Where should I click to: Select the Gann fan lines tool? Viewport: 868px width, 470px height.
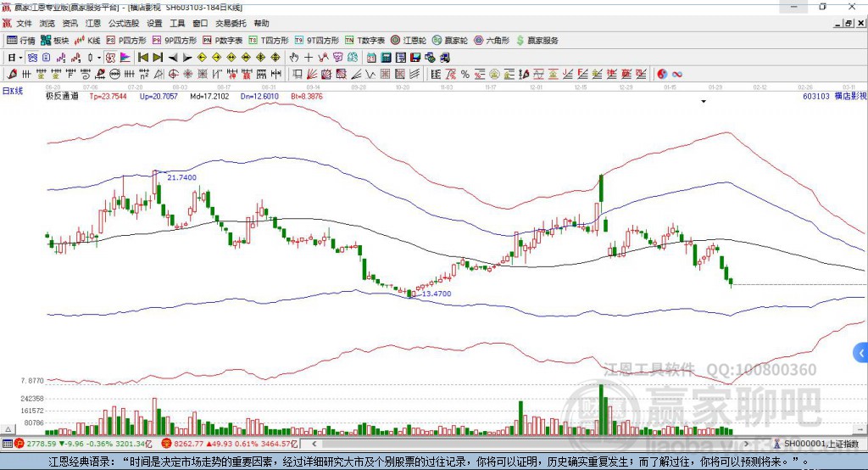[312, 74]
